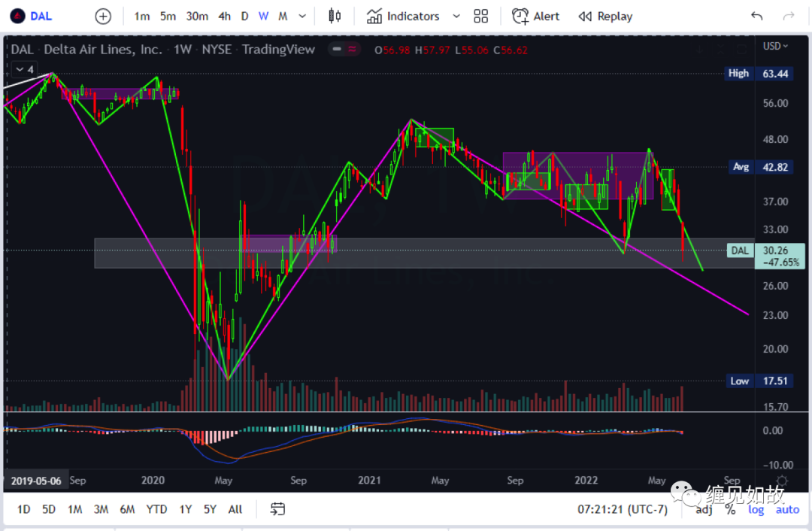Set the range to 1Y
812x531 pixels.
click(x=186, y=510)
